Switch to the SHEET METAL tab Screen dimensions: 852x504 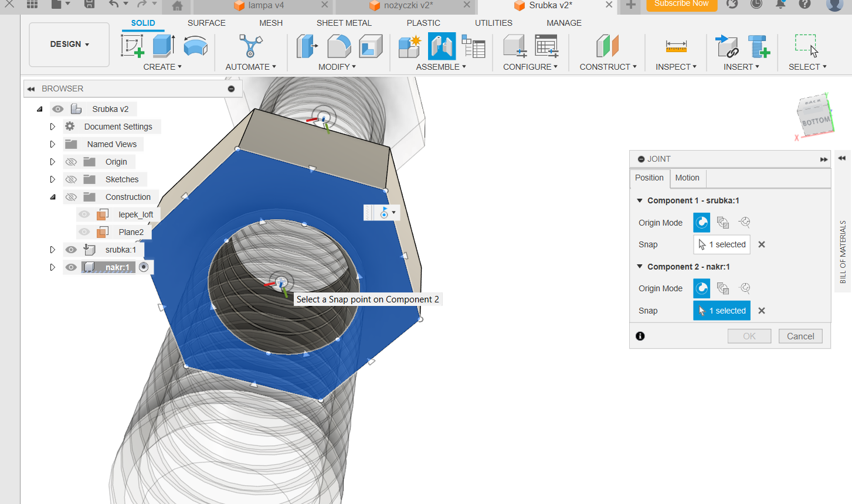[344, 23]
